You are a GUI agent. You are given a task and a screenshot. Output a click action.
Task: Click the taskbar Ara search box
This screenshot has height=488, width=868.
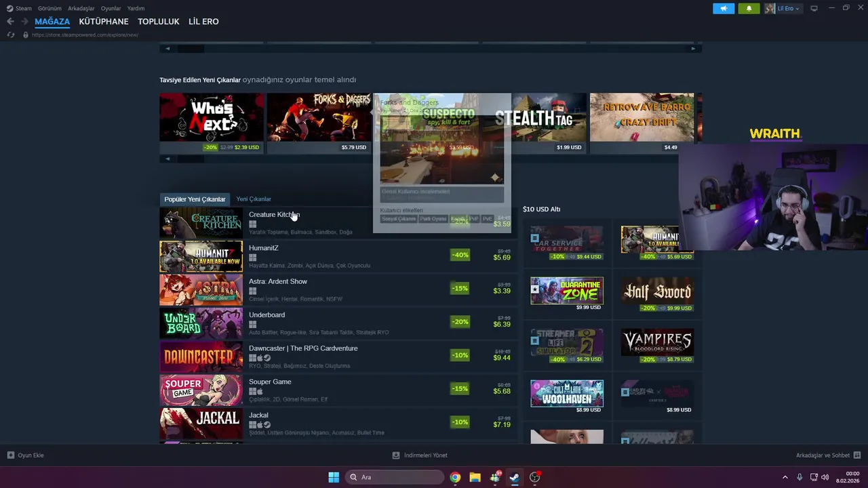tap(395, 477)
